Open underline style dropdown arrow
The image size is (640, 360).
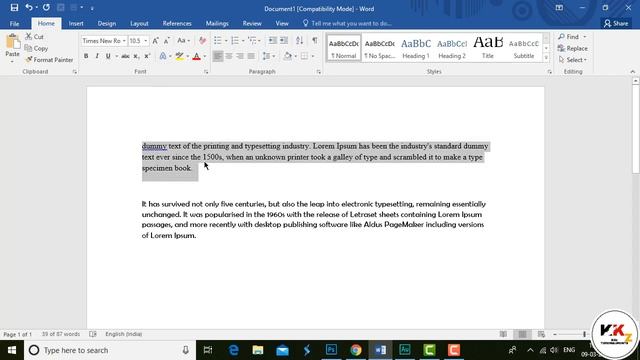116,56
